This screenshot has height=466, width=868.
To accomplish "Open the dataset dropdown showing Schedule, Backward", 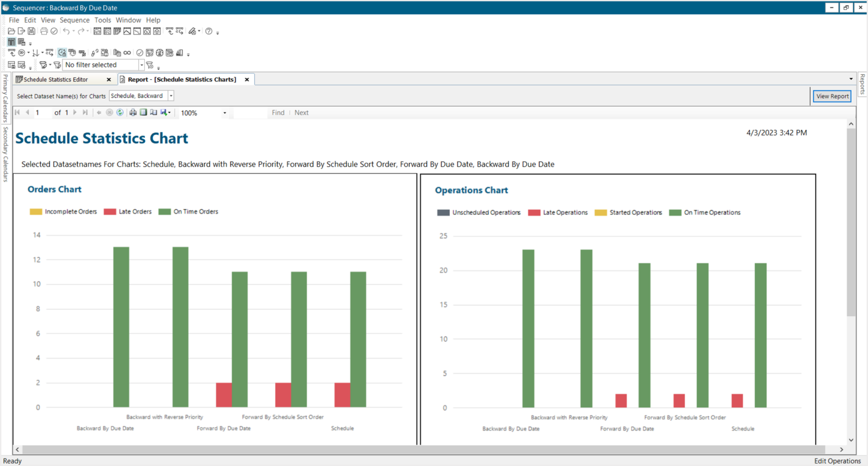I will pyautogui.click(x=171, y=96).
